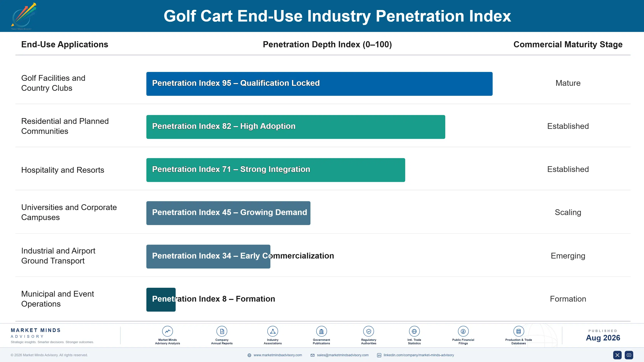Click the 'Municipal and Event Operations' label
The image size is (644, 362).
[58, 299]
